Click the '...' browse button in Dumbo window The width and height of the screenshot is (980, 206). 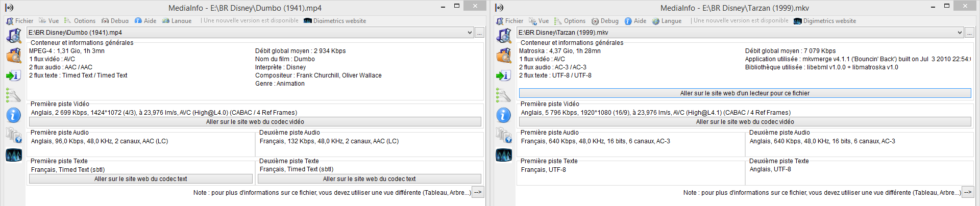click(479, 33)
